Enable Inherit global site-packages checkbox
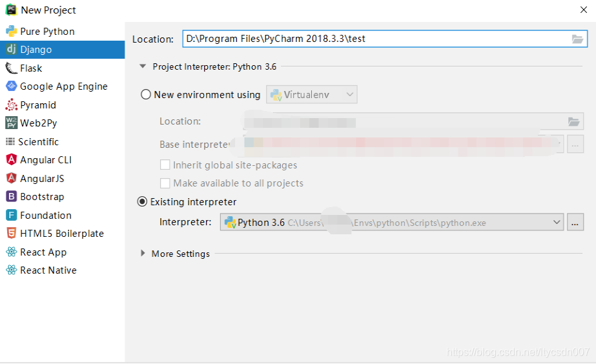 coord(165,165)
